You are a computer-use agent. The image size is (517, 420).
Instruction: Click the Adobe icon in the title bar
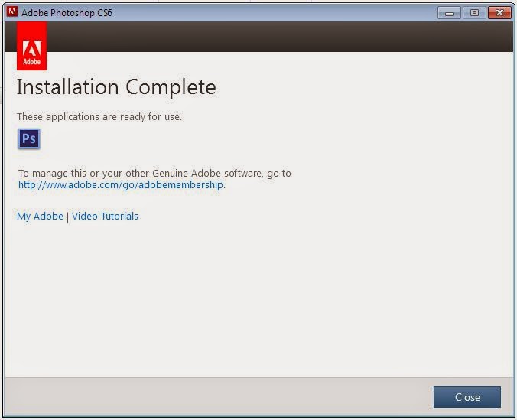coord(12,12)
